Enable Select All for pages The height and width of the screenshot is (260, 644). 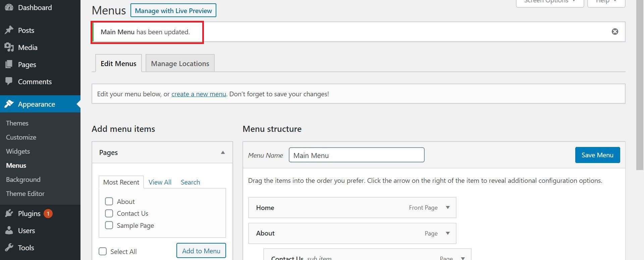103,251
